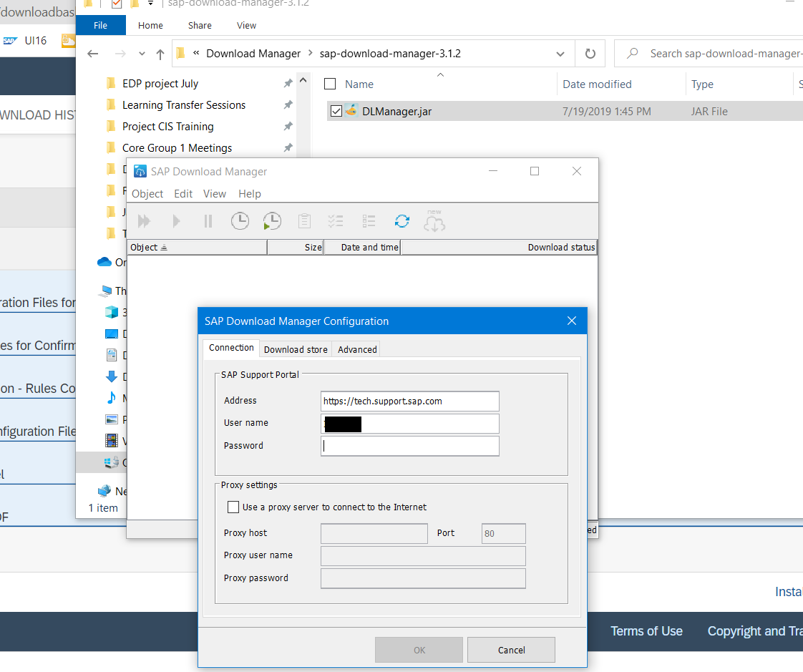803x672 pixels.
Task: Open the File tab in Explorer ribbon
Action: tap(100, 25)
